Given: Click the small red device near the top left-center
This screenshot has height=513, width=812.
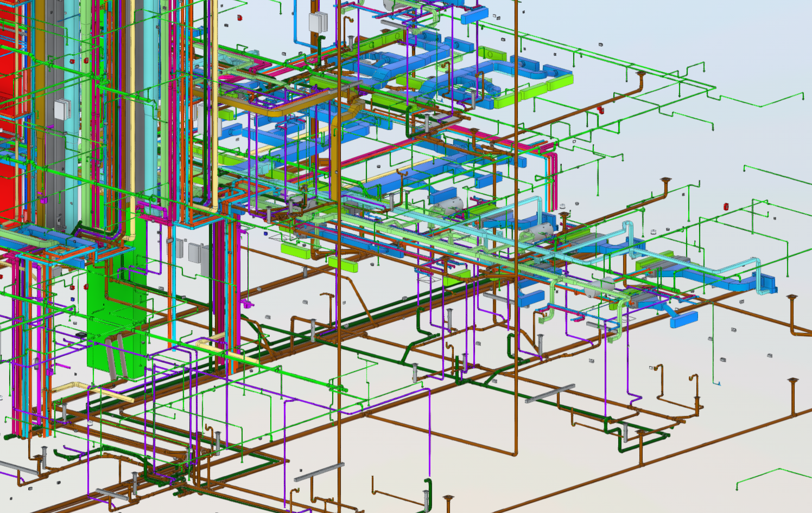Looking at the screenshot, I should tap(238, 18).
